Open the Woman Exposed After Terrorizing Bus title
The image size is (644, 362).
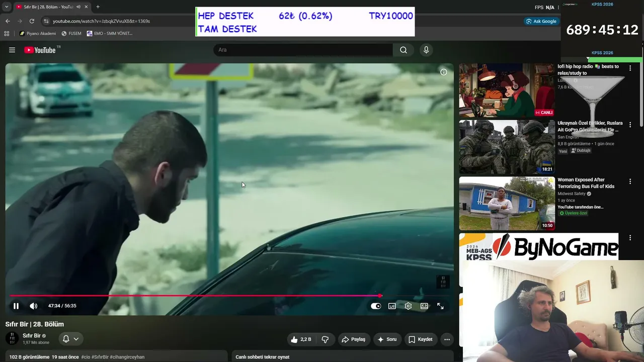click(586, 183)
